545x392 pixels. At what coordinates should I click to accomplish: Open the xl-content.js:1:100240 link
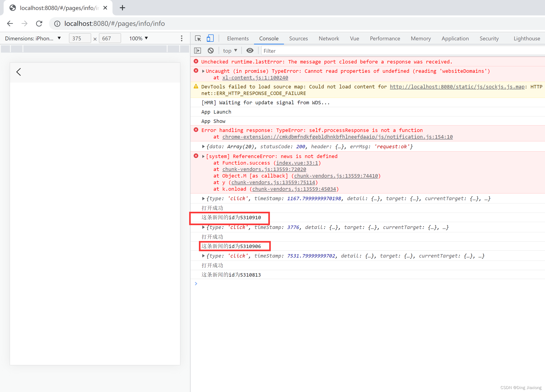[255, 78]
